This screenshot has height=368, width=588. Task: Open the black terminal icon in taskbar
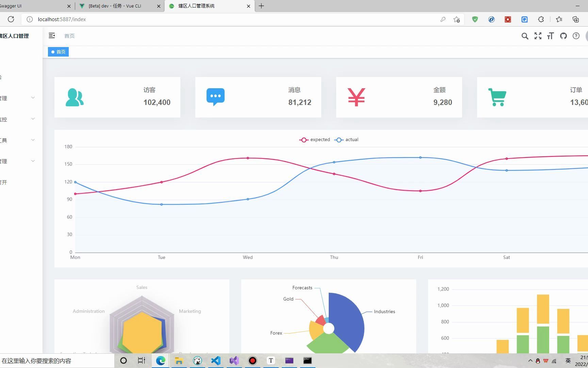[x=307, y=361]
